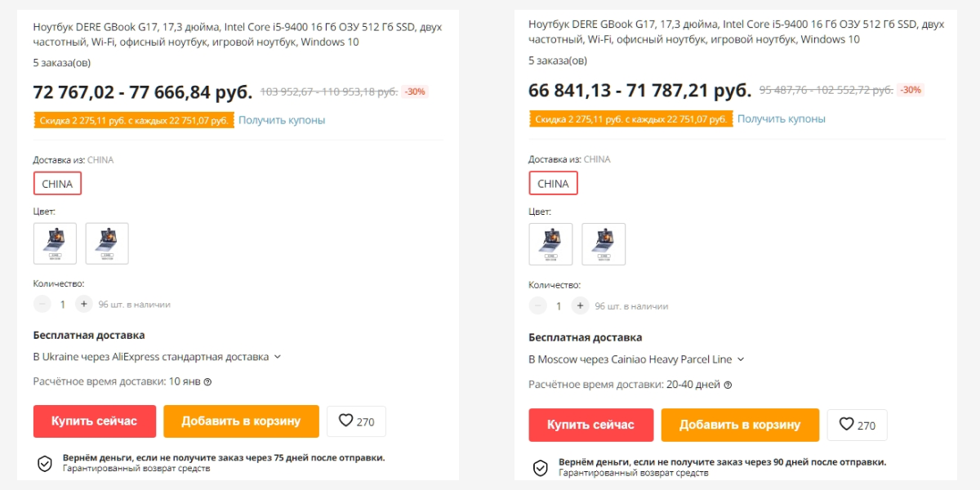Viewport: 980px width, 490px height.
Task: Increase quantity in left listing
Action: [x=83, y=304]
